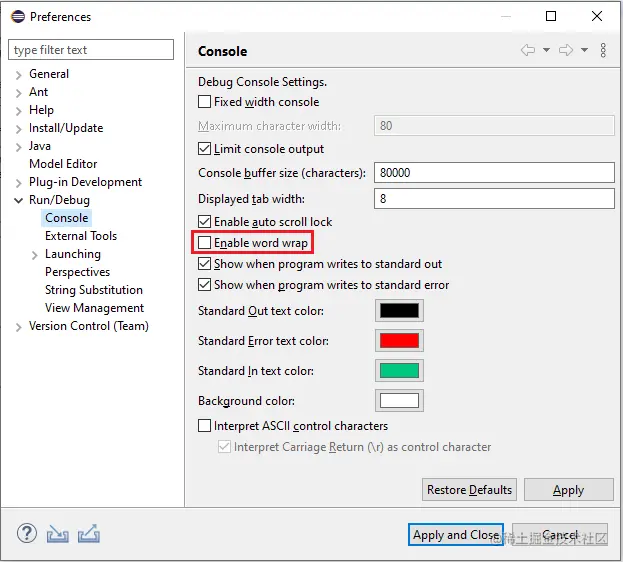The width and height of the screenshot is (623, 562).
Task: Check Enable word wrap
Action: pos(204,242)
